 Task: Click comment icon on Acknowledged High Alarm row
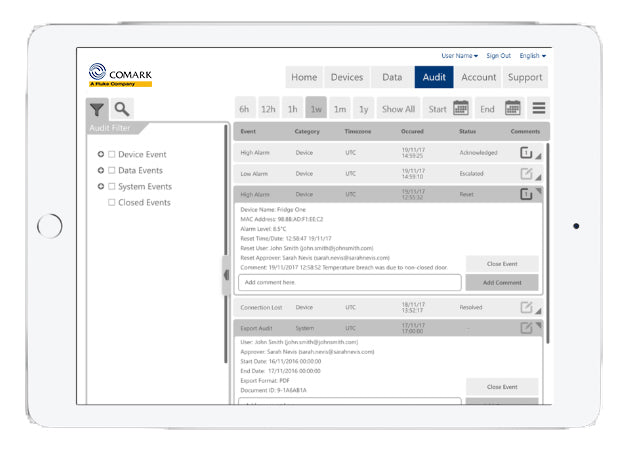(526, 153)
